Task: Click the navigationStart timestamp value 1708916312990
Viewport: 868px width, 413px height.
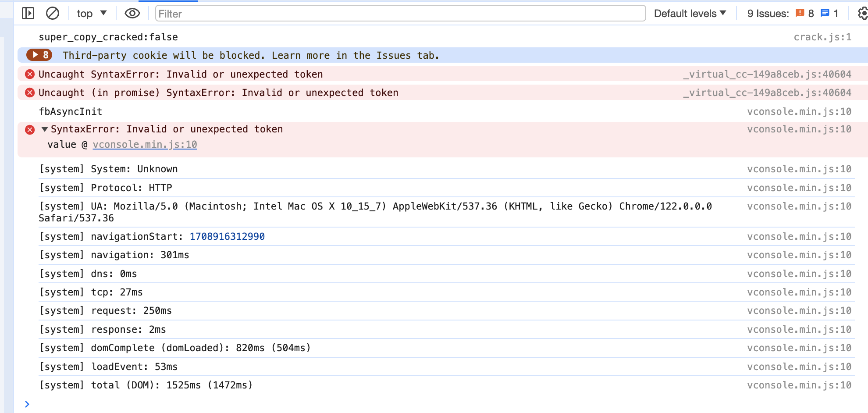Action: (x=227, y=237)
